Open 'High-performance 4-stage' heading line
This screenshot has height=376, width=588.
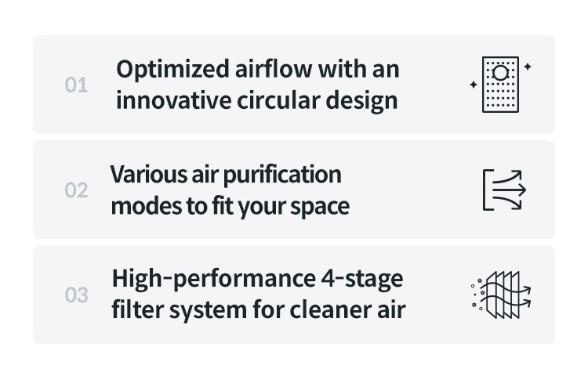[257, 279]
